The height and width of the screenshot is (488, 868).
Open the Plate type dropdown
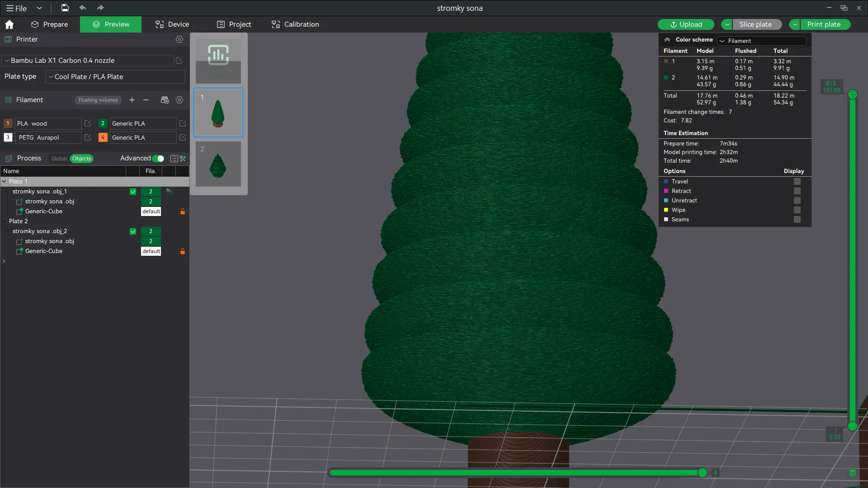click(x=115, y=77)
